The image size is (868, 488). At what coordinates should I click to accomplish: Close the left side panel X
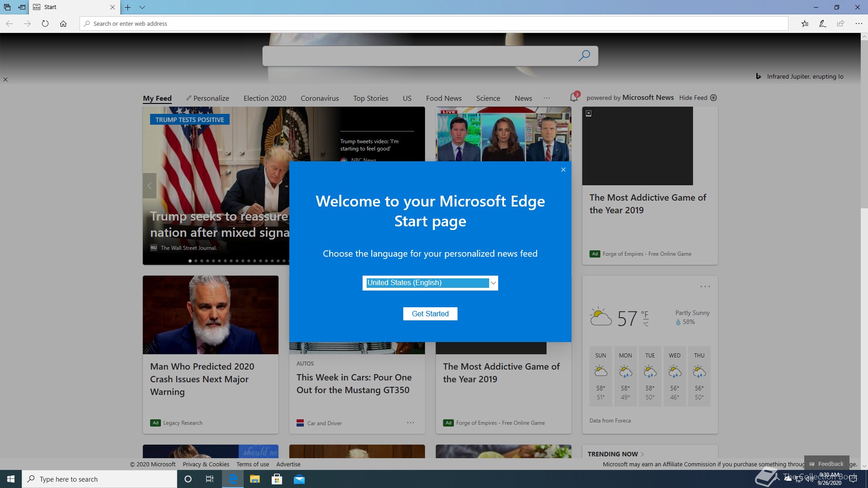(5, 80)
